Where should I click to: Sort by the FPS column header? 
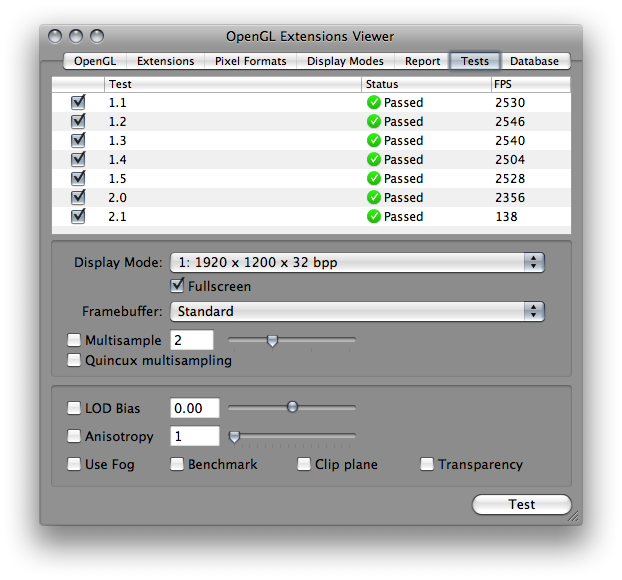pos(531,84)
